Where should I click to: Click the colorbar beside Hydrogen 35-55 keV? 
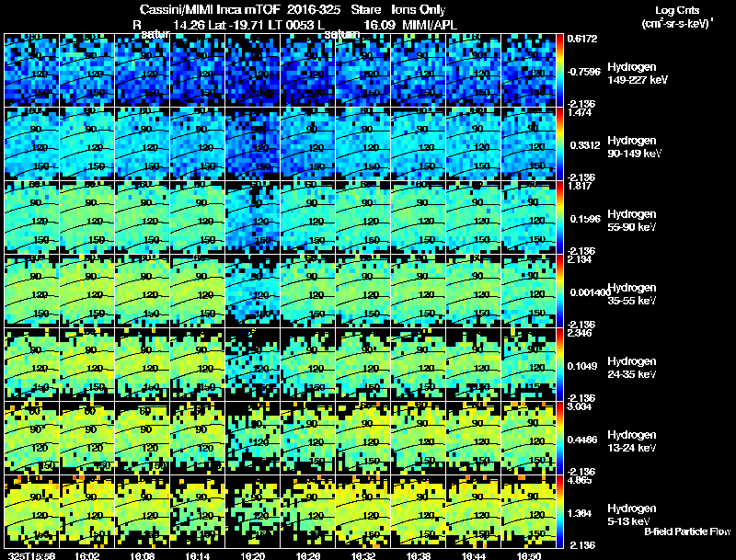559,291
